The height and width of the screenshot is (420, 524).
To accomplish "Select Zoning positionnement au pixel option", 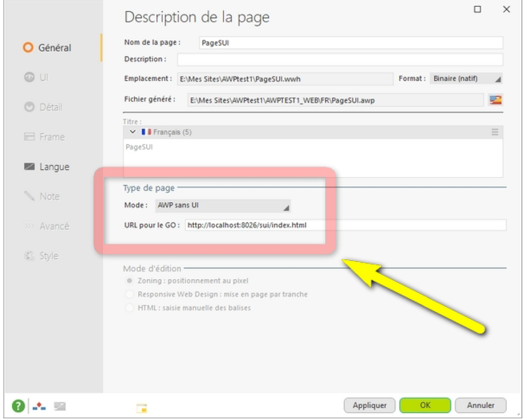I will tap(129, 281).
